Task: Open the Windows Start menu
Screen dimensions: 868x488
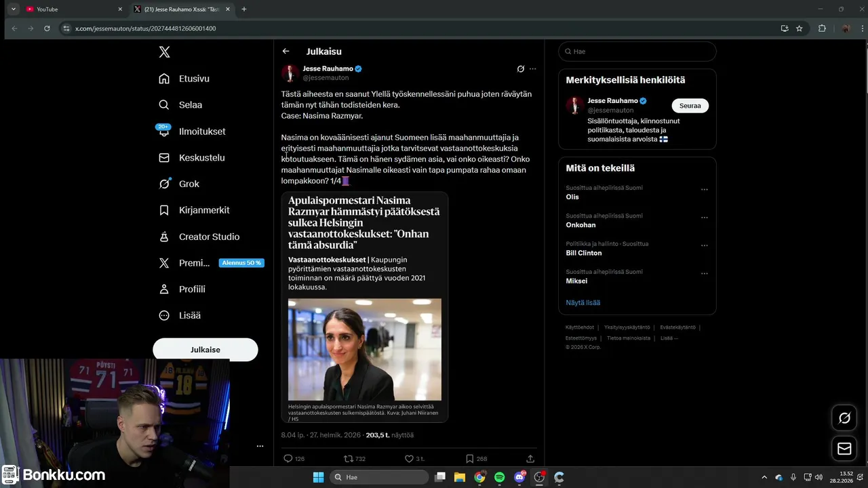Action: pos(318,477)
